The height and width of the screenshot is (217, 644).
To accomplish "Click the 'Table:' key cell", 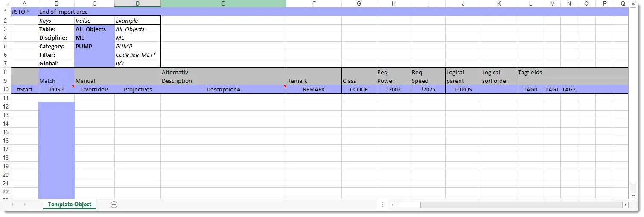I will pos(56,29).
